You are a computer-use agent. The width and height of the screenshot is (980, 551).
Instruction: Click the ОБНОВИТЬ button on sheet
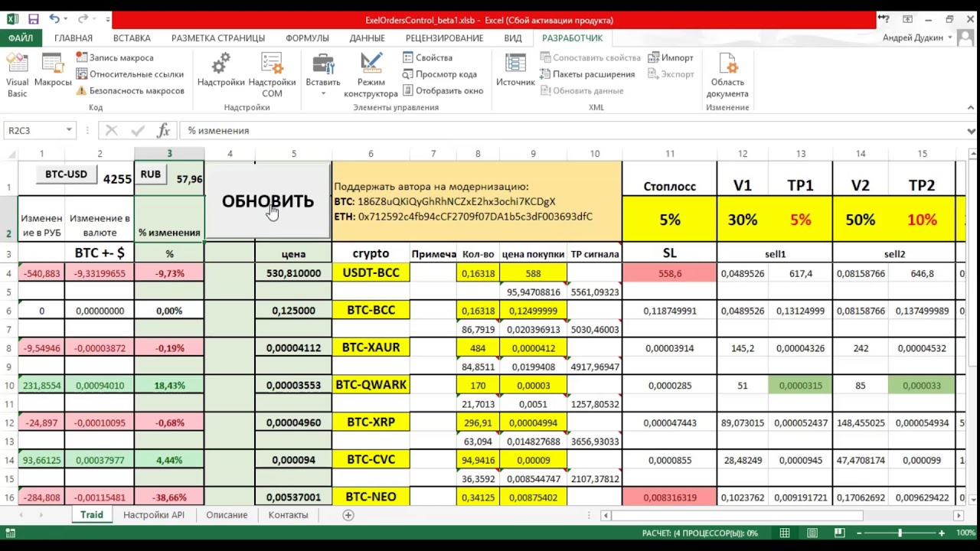click(x=268, y=201)
